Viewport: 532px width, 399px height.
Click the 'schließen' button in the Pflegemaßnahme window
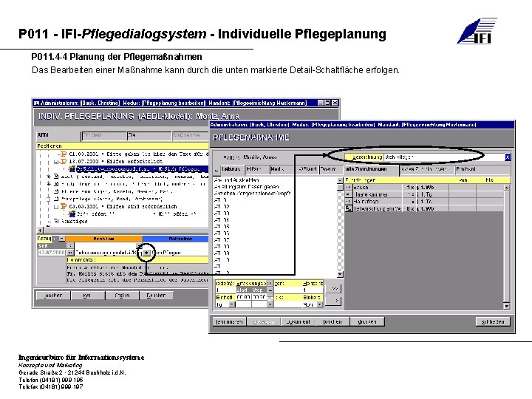pos(493,321)
